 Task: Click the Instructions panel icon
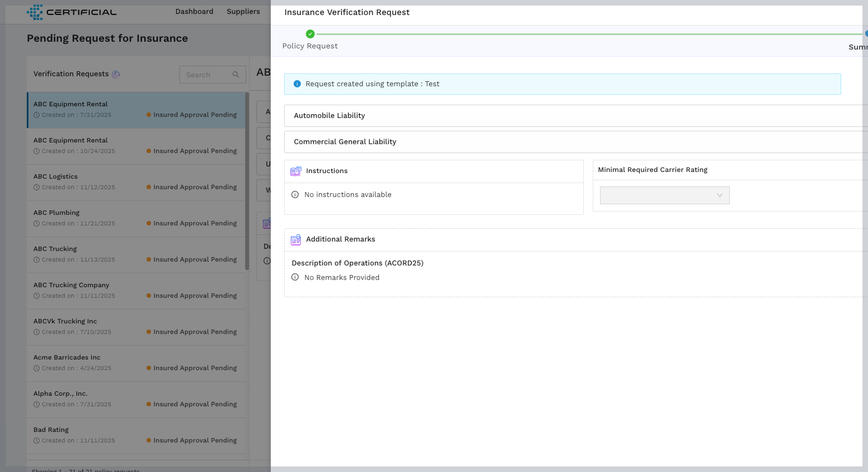[296, 171]
